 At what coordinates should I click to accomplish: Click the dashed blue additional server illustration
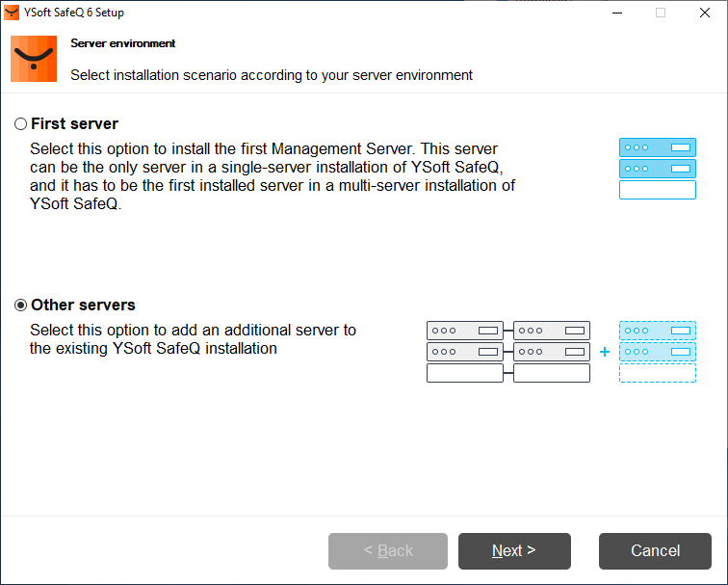pos(657,352)
